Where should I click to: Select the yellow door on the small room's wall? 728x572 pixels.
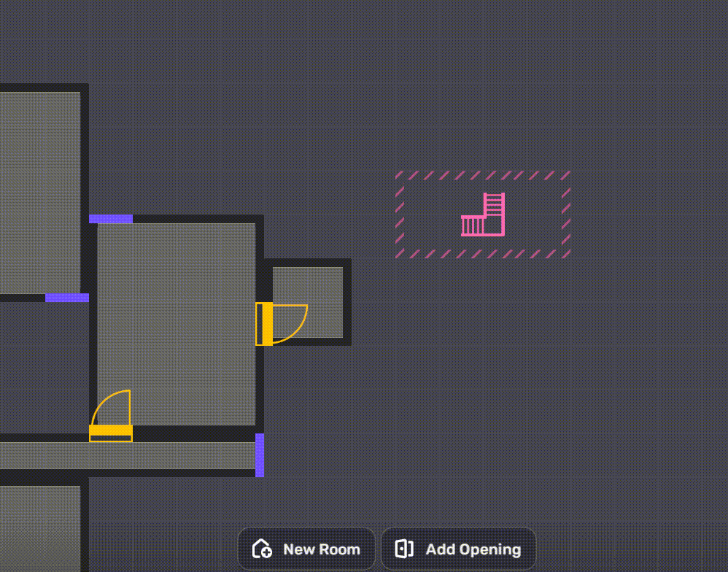click(x=263, y=323)
